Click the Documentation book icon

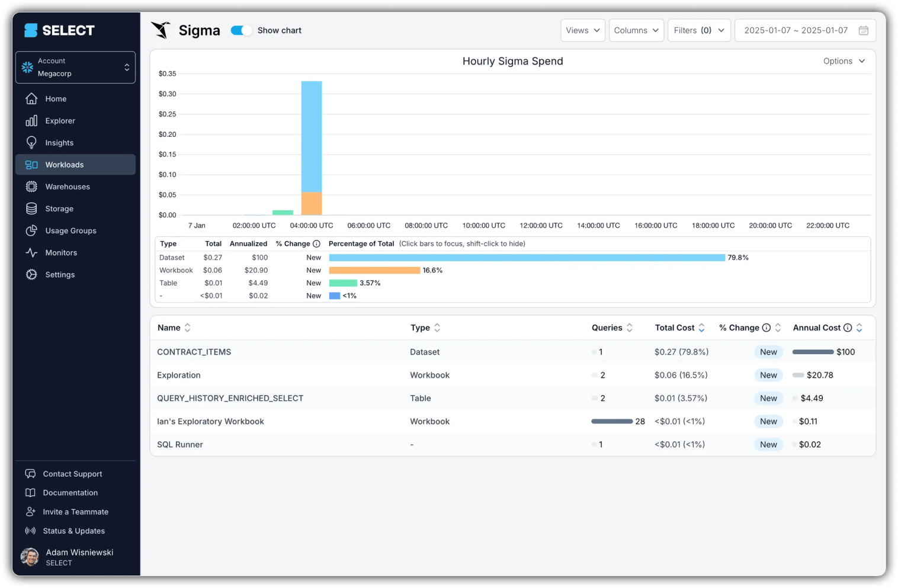[30, 493]
